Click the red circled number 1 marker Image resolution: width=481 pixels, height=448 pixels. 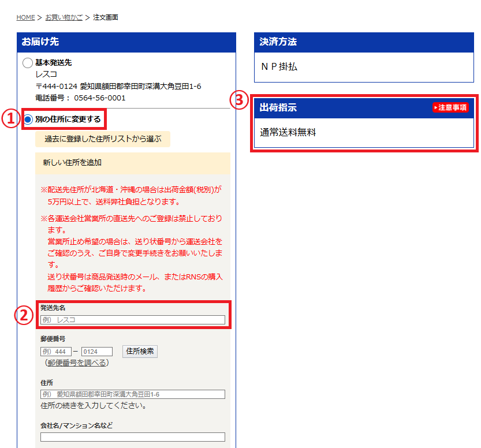click(10, 119)
